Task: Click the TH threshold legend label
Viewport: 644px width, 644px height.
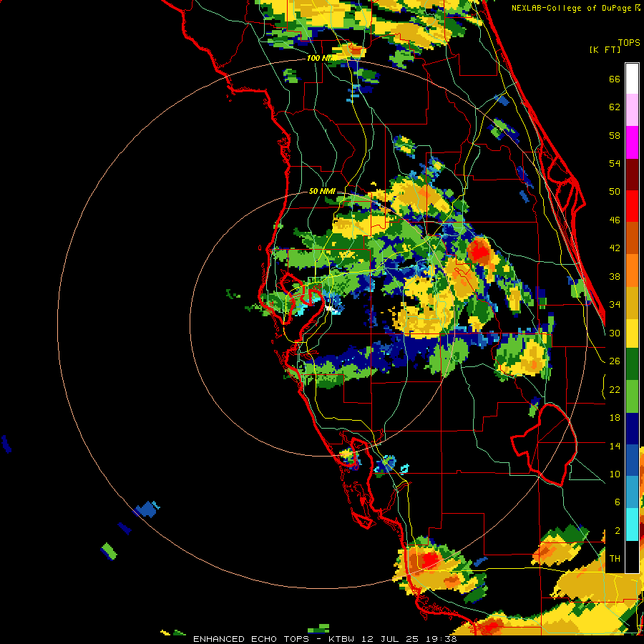Action: 615,559
